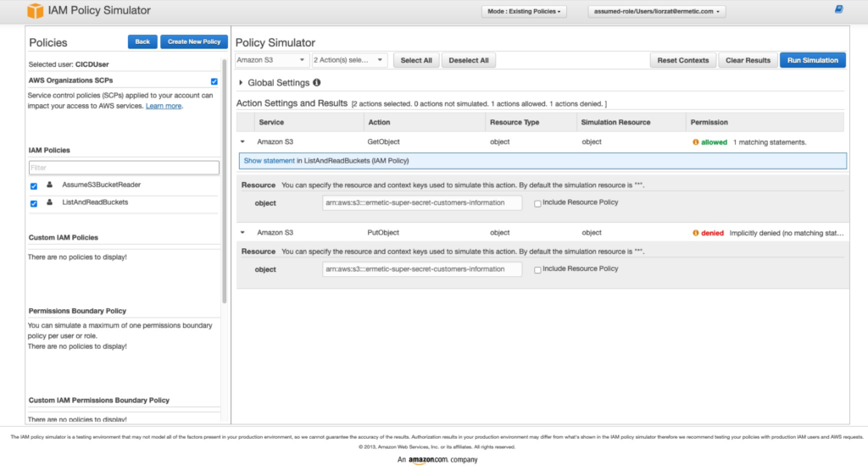Screen dimensions: 868x476
Task: Collapse the GetObject result row
Action: coord(242,142)
